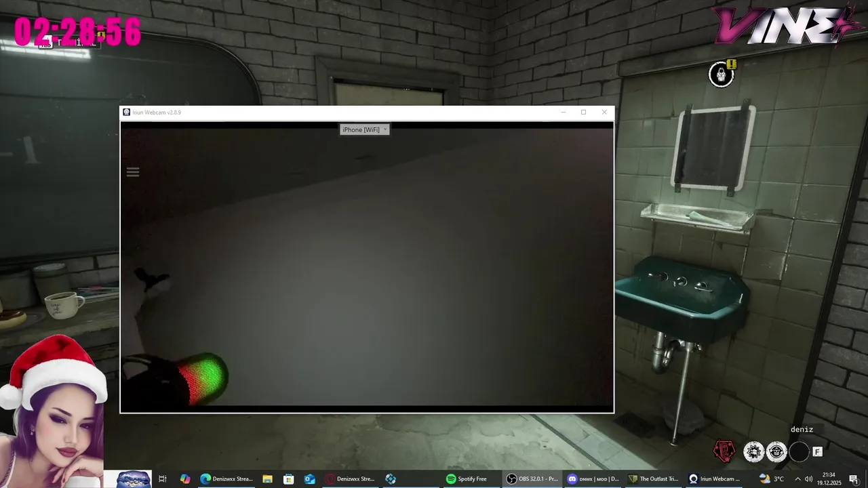The width and height of the screenshot is (868, 488).
Task: Switch to The Outlast Trials game window
Action: (x=654, y=479)
